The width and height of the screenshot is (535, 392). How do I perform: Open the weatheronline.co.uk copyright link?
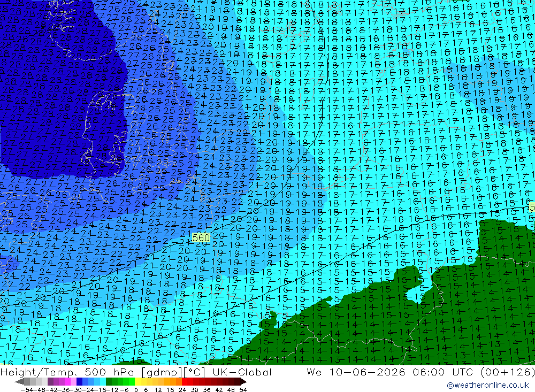point(487,385)
